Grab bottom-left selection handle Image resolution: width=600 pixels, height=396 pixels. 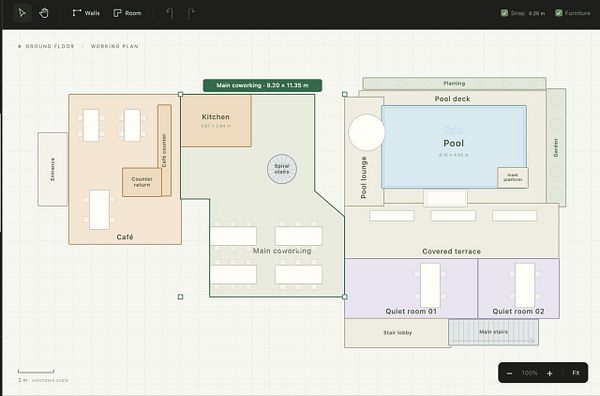click(x=181, y=297)
